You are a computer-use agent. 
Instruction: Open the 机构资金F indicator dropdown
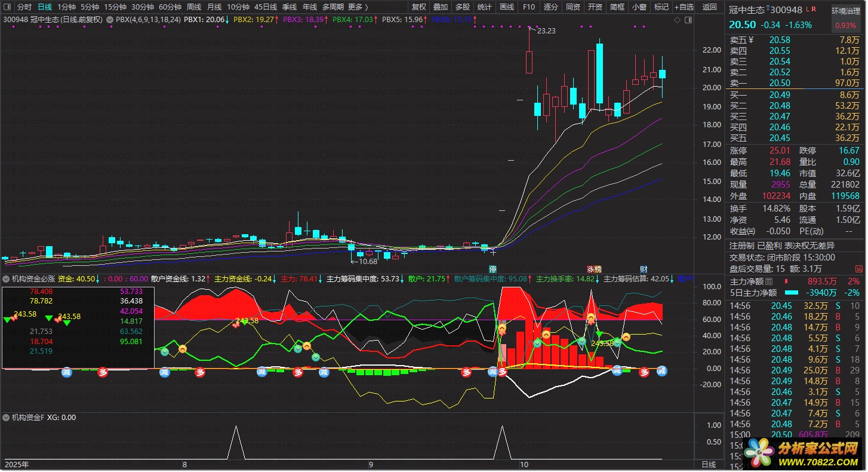[6, 418]
